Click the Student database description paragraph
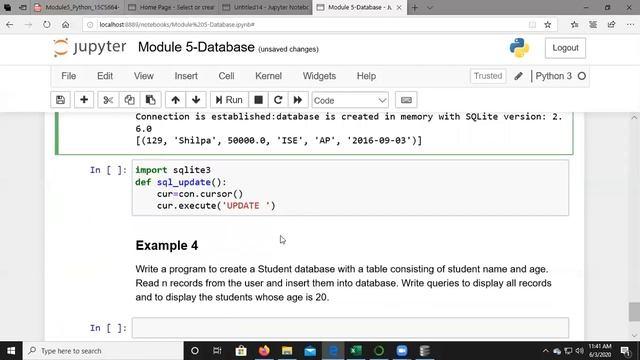The image size is (640, 360). [343, 283]
